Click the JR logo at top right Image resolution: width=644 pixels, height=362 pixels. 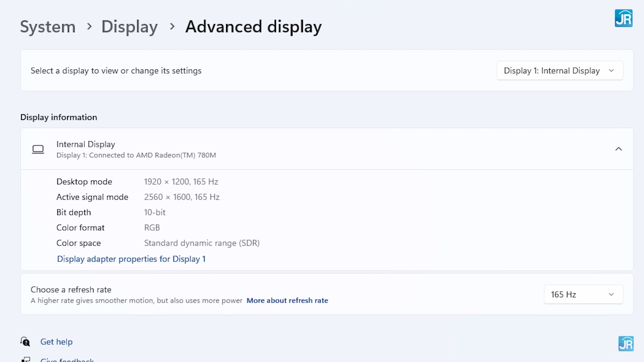point(623,18)
